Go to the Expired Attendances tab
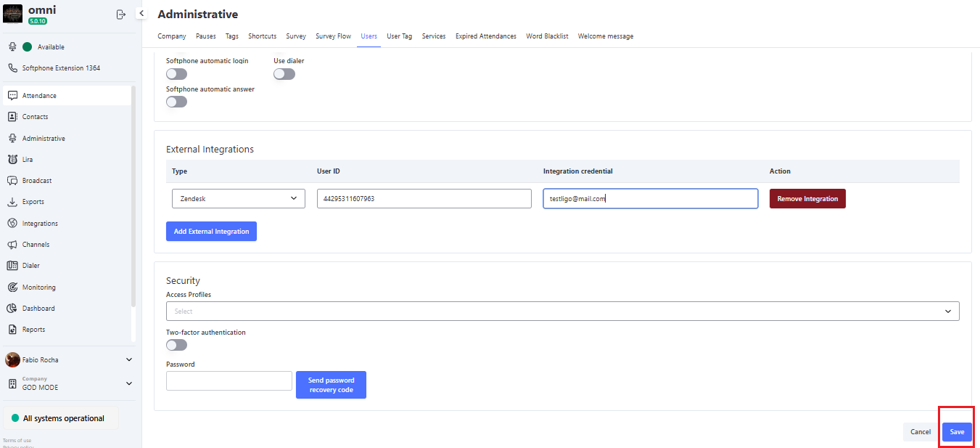980x448 pixels. tap(486, 36)
